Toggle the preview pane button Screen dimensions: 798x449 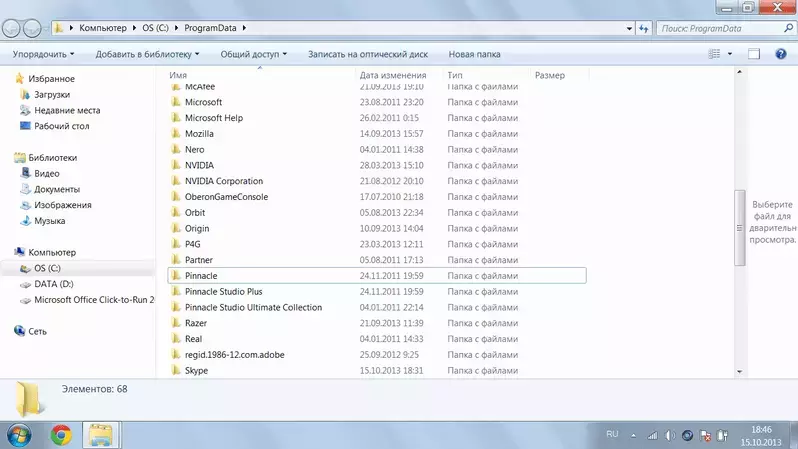[754, 54]
